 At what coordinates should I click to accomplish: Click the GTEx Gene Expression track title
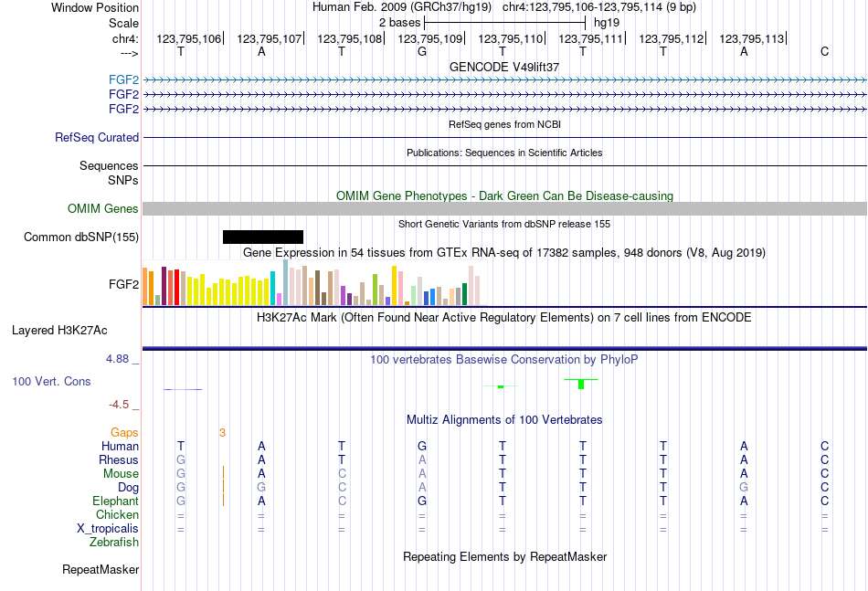[x=504, y=253]
